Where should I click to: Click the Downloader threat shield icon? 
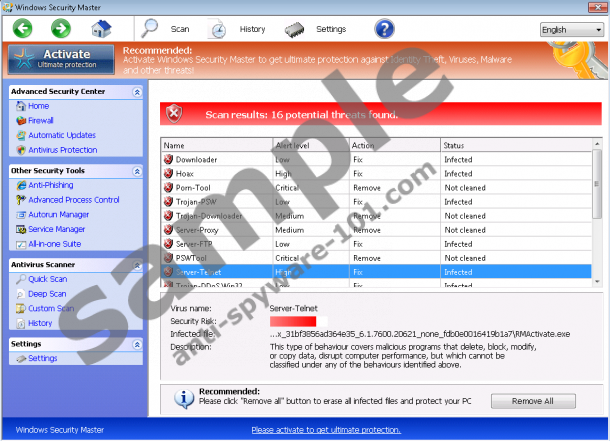point(168,159)
